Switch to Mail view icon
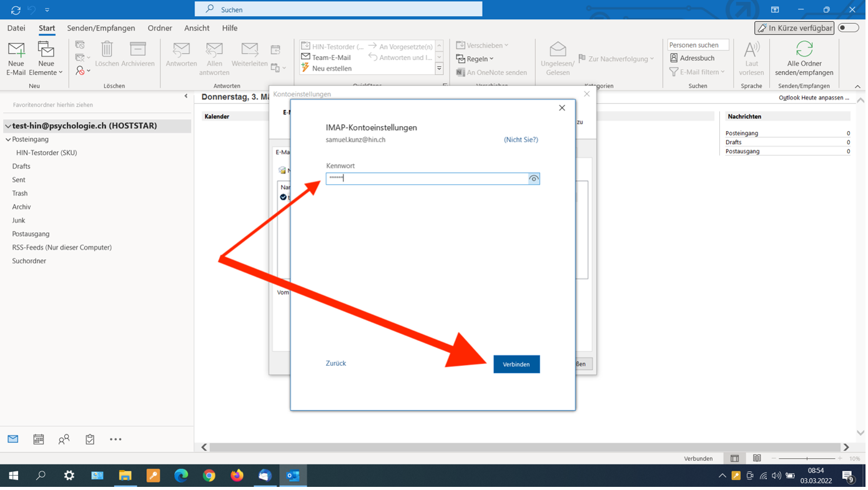Image resolution: width=868 pixels, height=490 pixels. [x=13, y=439]
